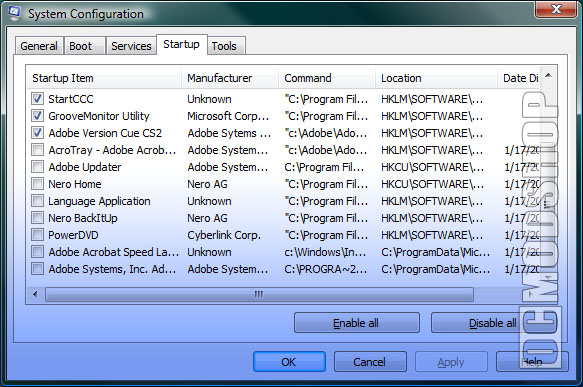Enable the Nero Home startup checkbox
This screenshot has height=387, width=583.
[x=37, y=184]
